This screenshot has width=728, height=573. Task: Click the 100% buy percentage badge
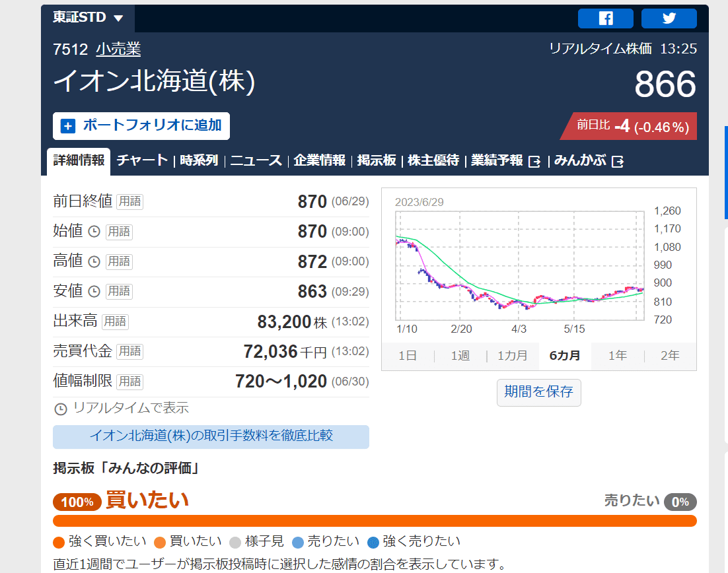(77, 502)
